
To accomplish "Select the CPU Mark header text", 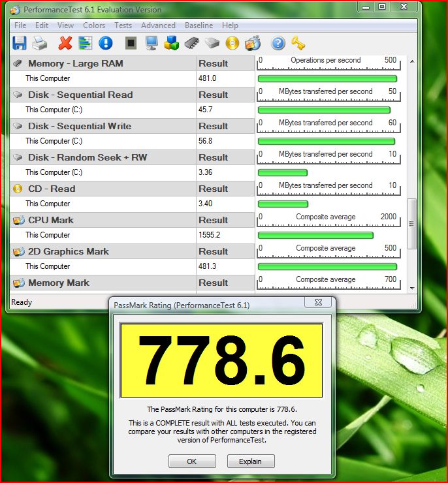I will tap(51, 220).
